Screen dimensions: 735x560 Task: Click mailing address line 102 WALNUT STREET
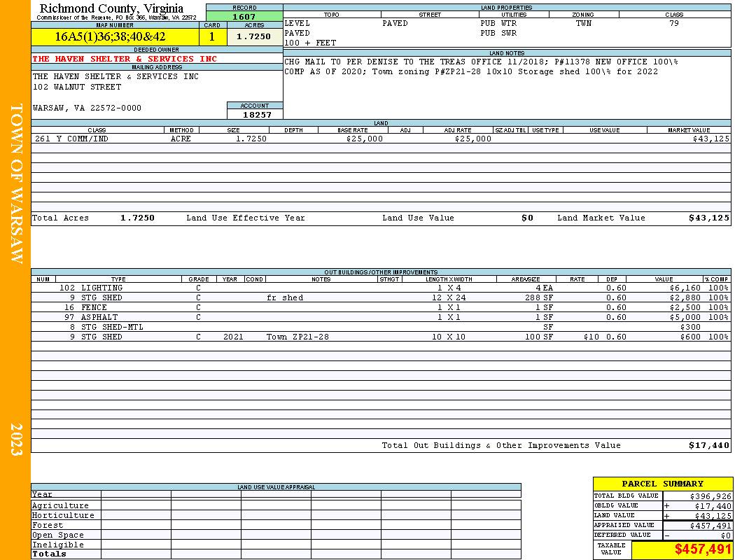click(x=77, y=87)
